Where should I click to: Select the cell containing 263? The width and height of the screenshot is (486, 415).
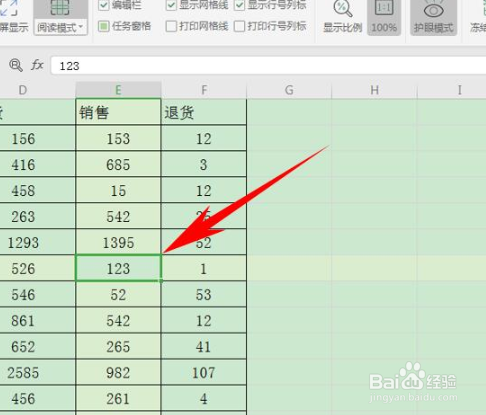coord(37,216)
